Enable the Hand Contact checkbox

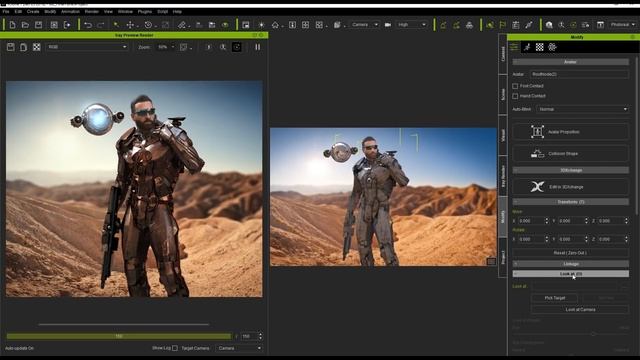(x=515, y=96)
